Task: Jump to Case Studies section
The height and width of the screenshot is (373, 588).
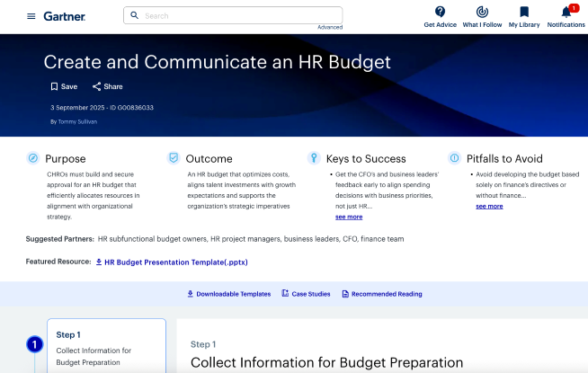Action: (x=306, y=294)
